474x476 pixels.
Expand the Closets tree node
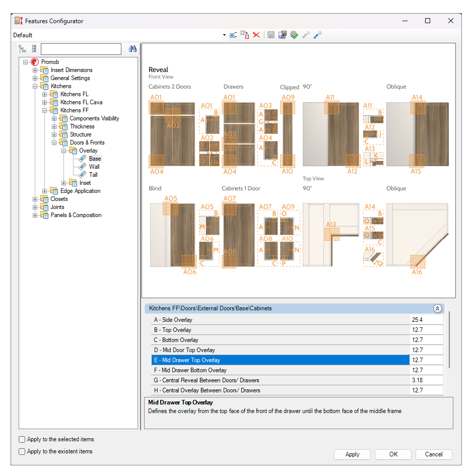pyautogui.click(x=35, y=199)
